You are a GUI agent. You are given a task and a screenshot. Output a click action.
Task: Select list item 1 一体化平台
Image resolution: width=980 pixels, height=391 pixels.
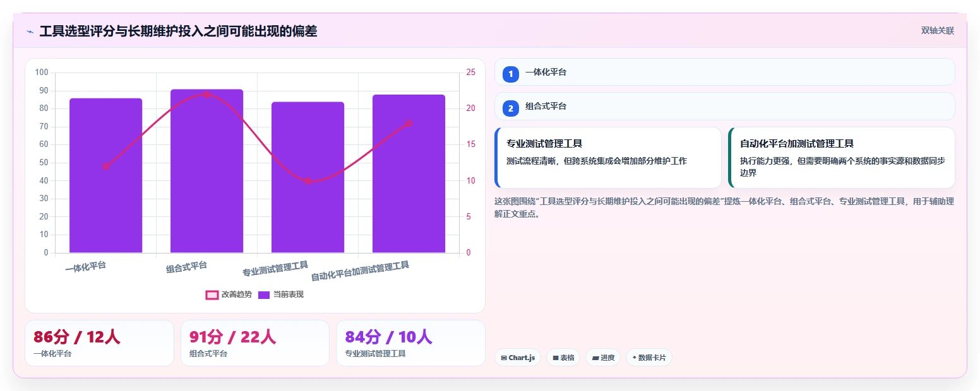coord(724,72)
